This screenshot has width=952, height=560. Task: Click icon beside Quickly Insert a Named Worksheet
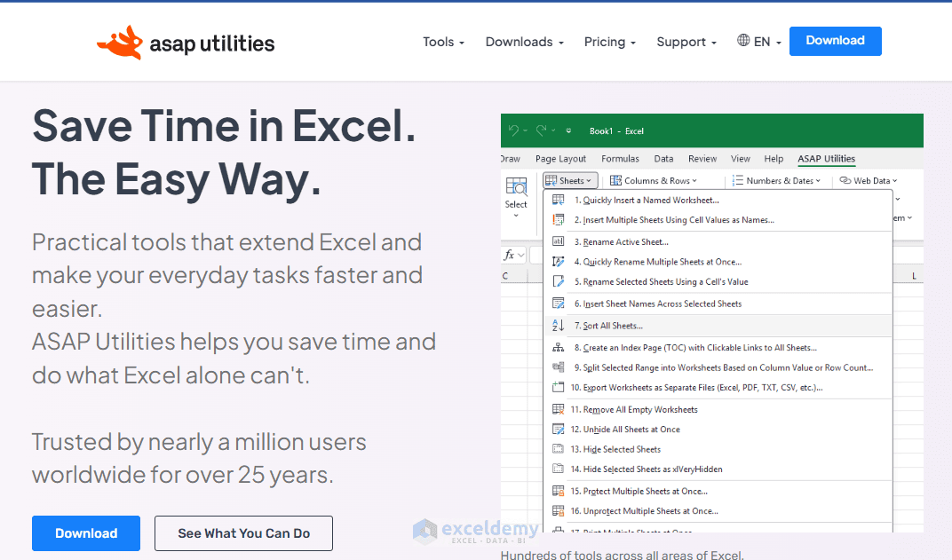tap(558, 200)
